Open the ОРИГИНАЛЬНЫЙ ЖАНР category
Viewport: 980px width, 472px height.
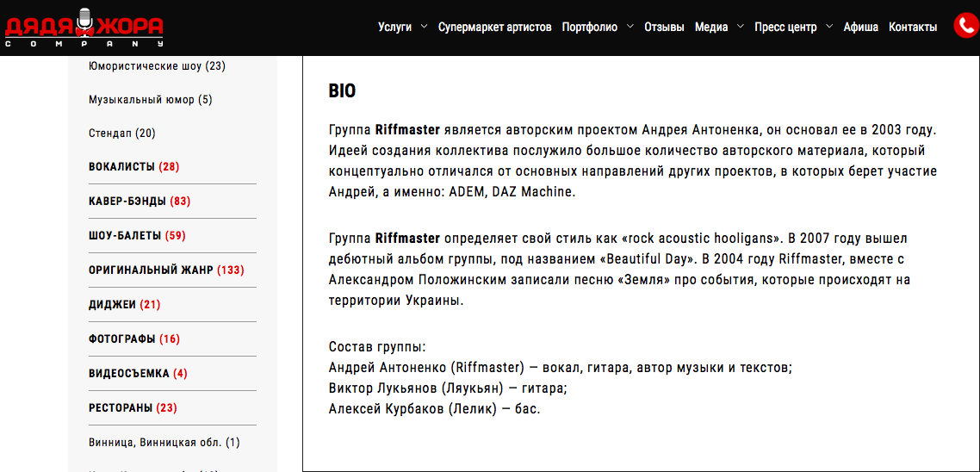(x=166, y=270)
